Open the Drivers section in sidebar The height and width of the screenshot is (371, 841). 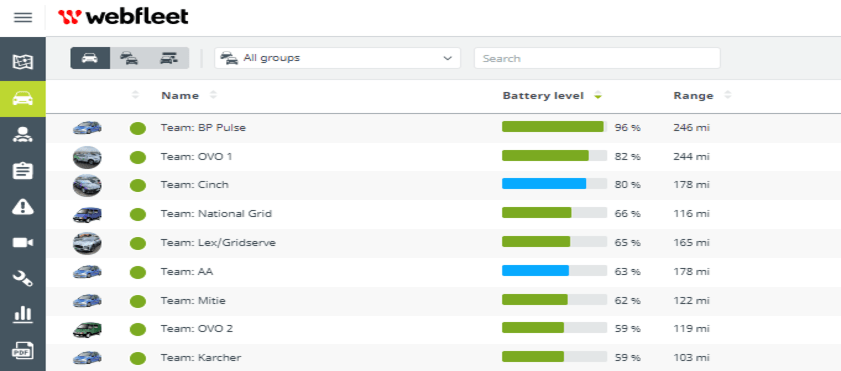click(23, 135)
